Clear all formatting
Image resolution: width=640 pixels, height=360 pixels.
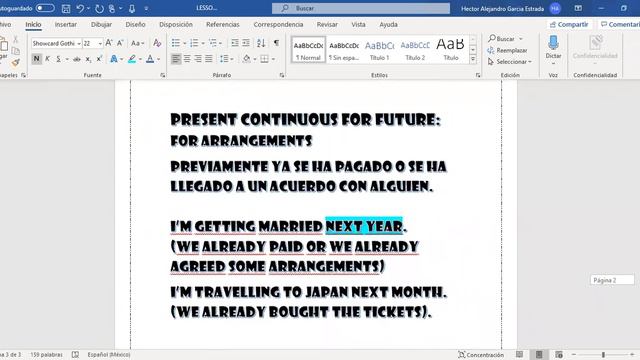click(x=157, y=43)
